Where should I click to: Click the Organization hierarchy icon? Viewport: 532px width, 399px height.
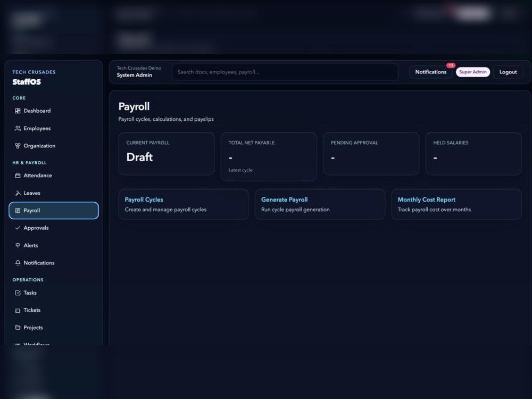point(18,146)
